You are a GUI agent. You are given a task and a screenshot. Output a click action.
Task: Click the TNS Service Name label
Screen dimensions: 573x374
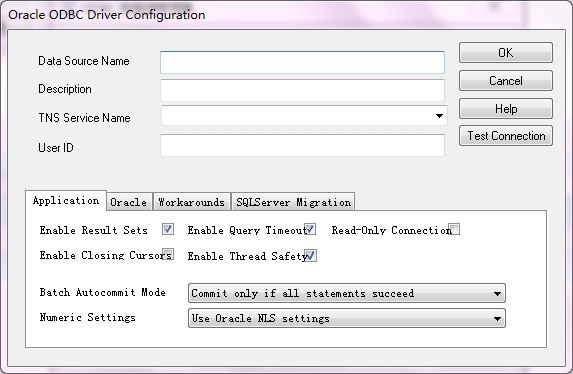pos(84,118)
